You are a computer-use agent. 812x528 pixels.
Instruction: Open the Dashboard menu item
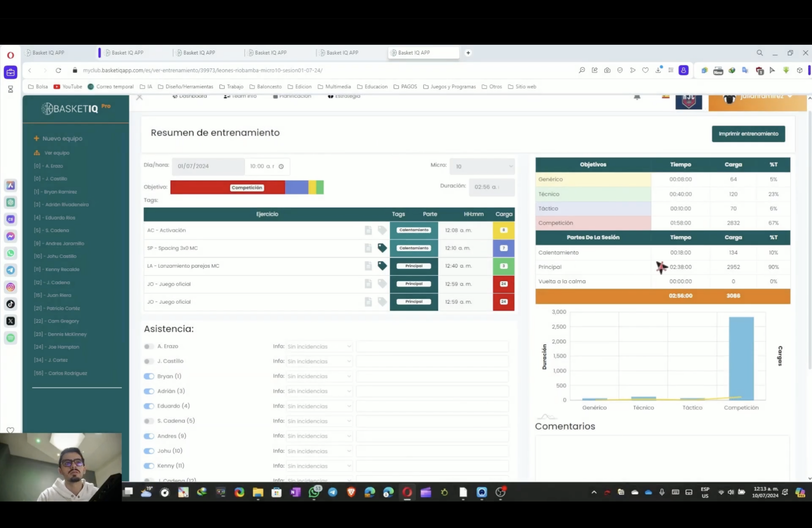point(190,96)
